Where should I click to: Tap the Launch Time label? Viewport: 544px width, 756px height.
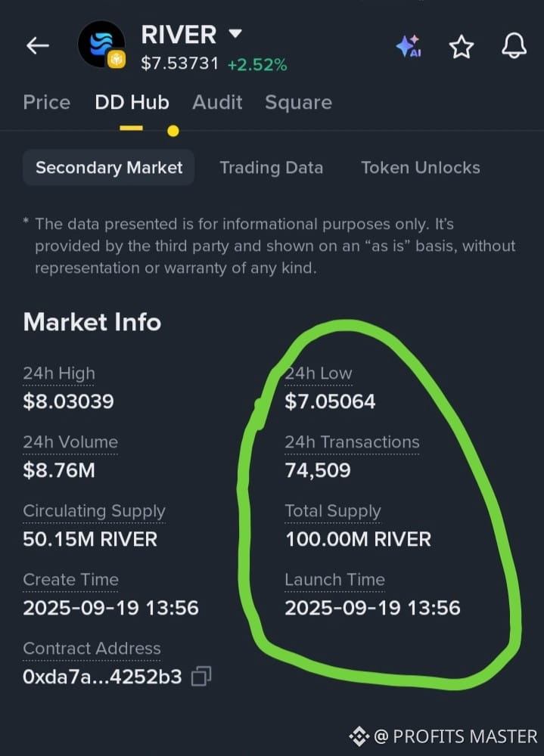point(334,580)
